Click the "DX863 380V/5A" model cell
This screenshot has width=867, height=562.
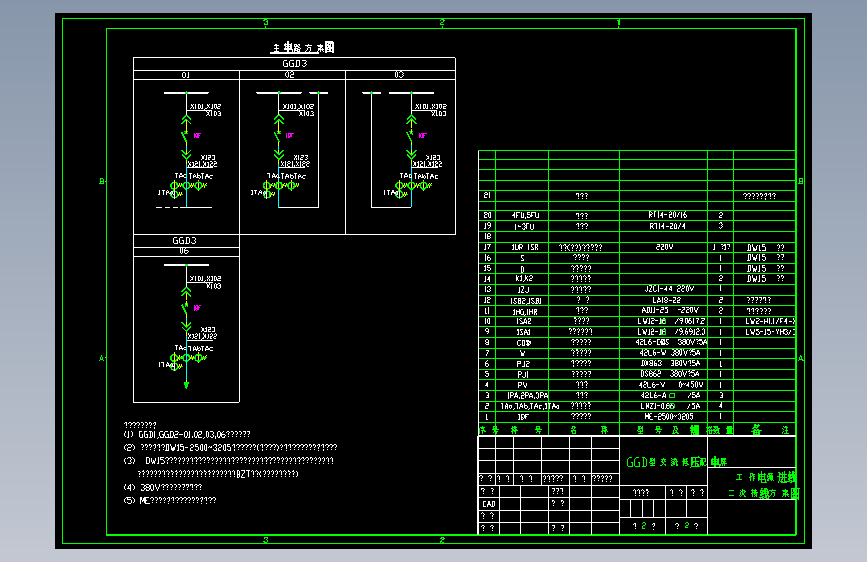[x=670, y=363]
